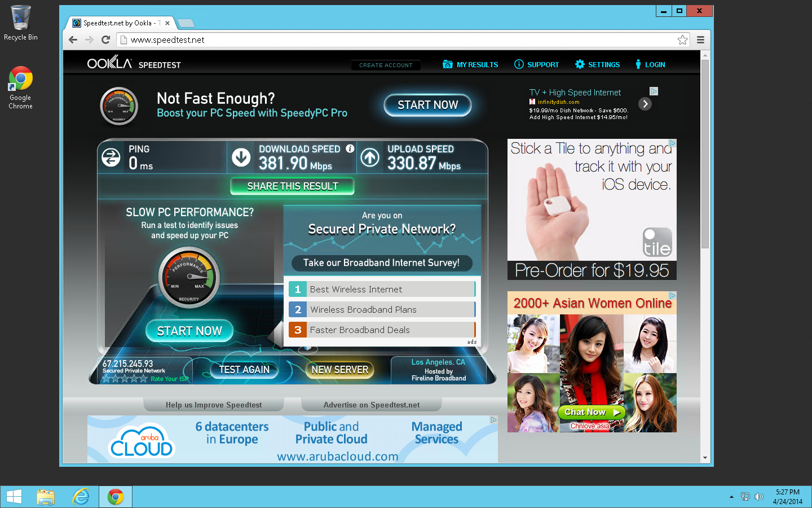Open the Settings menu item
Viewport: 812px width, 508px height.
coord(597,64)
